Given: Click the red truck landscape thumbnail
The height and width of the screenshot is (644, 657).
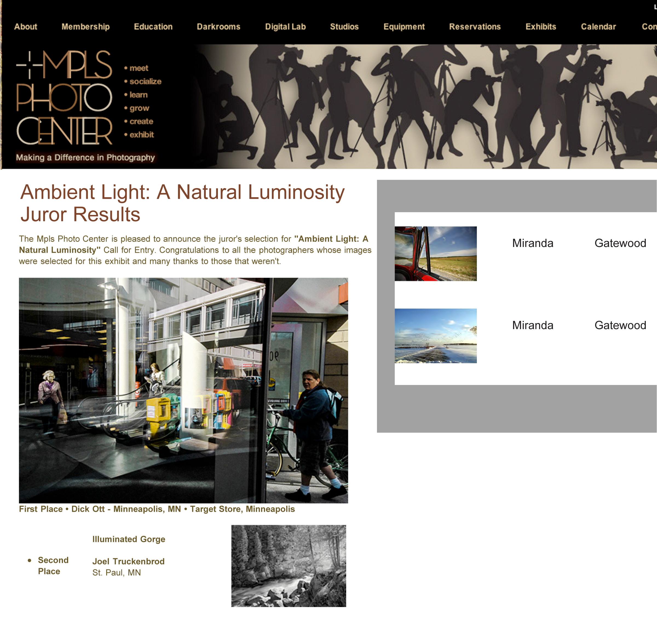Looking at the screenshot, I should point(436,254).
